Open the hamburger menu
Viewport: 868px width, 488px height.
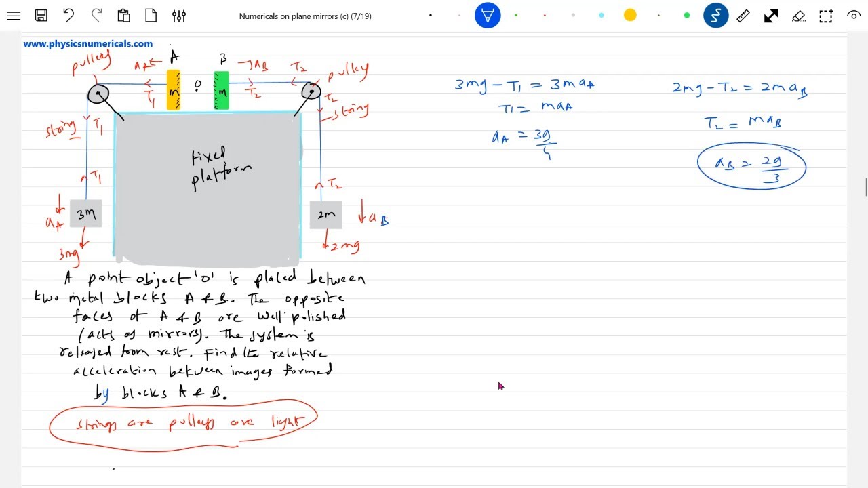click(x=13, y=16)
